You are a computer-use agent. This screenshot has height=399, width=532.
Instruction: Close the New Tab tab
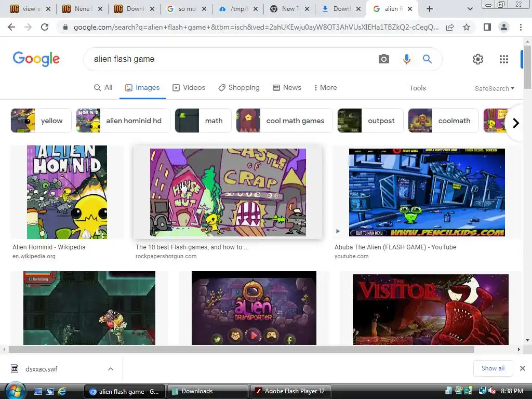tap(307, 9)
